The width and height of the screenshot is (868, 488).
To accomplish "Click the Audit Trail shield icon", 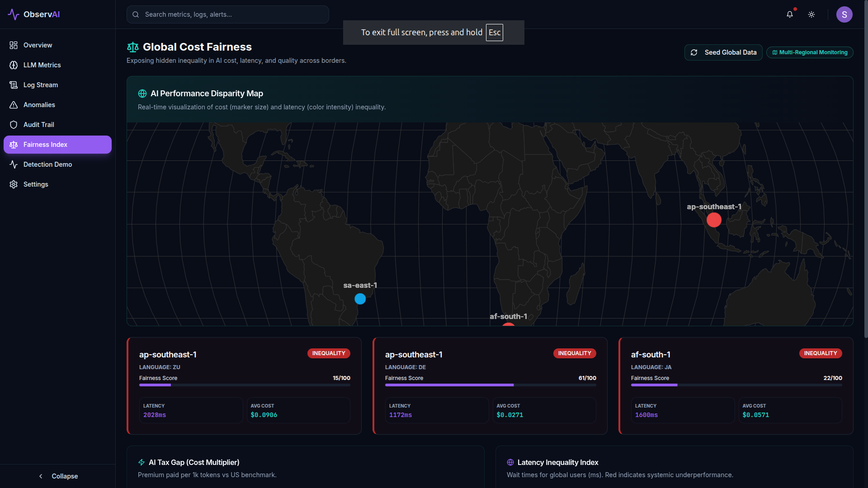I will click(x=14, y=125).
